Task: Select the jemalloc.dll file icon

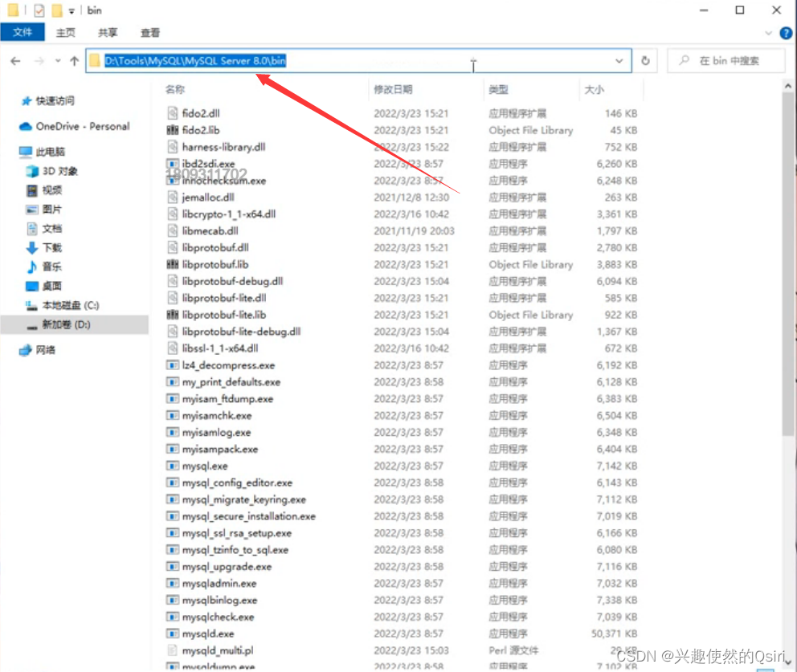Action: click(173, 197)
